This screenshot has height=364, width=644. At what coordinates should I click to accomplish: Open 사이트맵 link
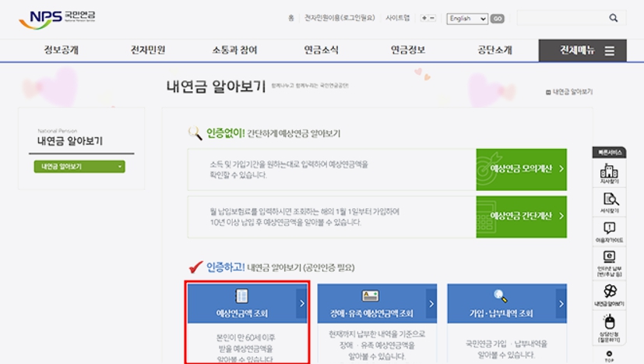(398, 18)
